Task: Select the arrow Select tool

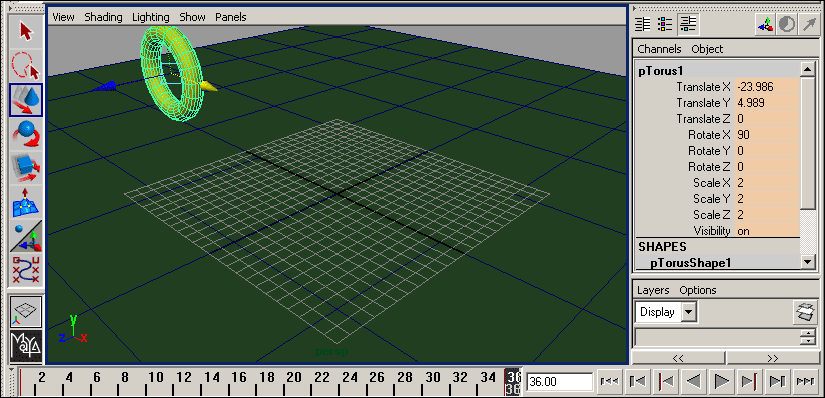Action: 25,31
